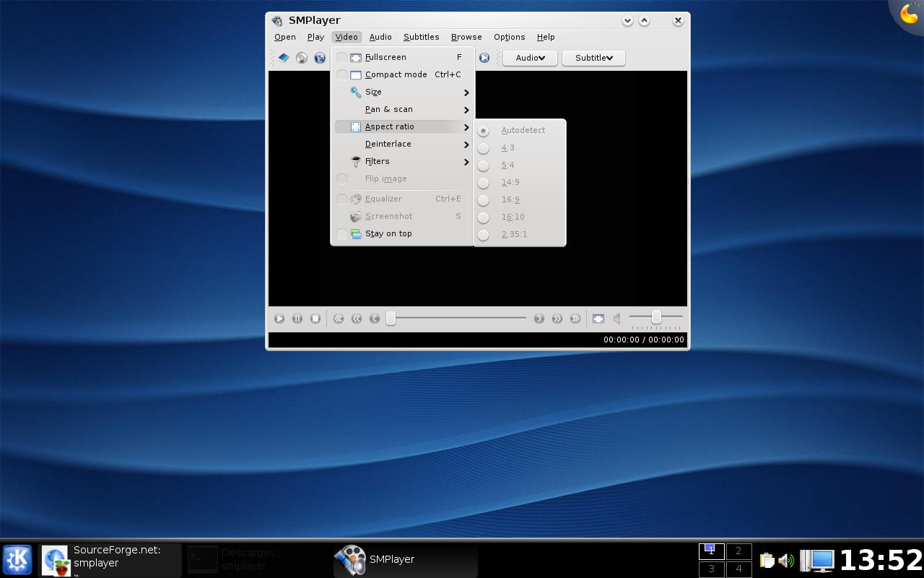Toggle fullscreen icon in control bar

point(598,319)
